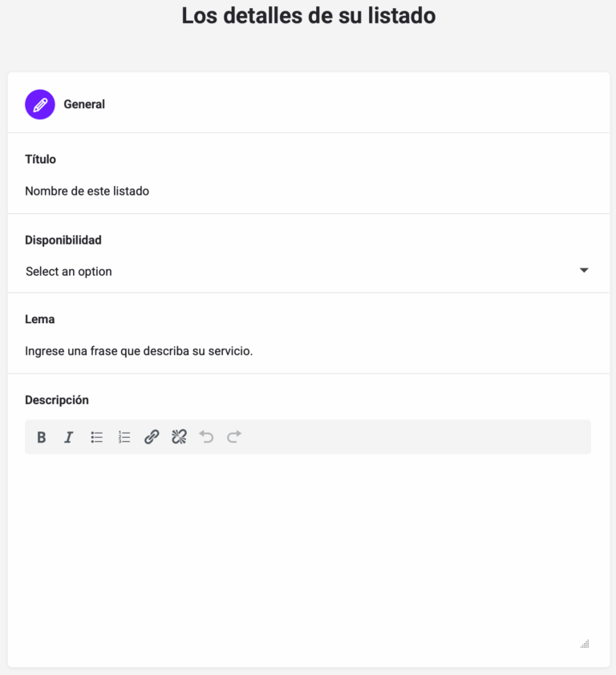
Task: Focus the Lema input field
Action: pos(307,351)
